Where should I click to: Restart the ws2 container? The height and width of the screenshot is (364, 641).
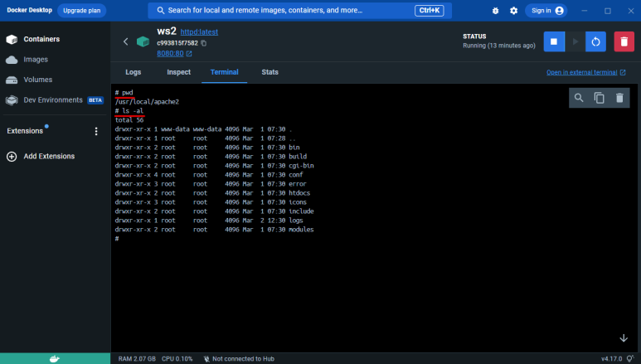click(595, 41)
